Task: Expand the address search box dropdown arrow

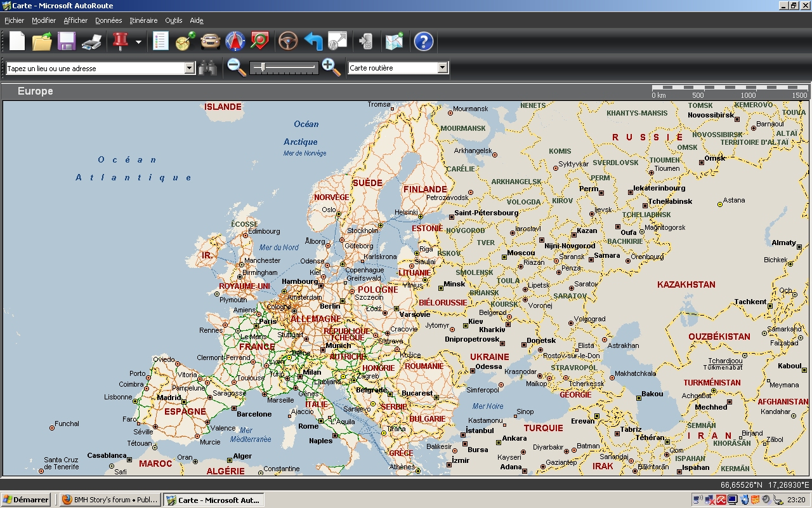Action: coord(189,68)
